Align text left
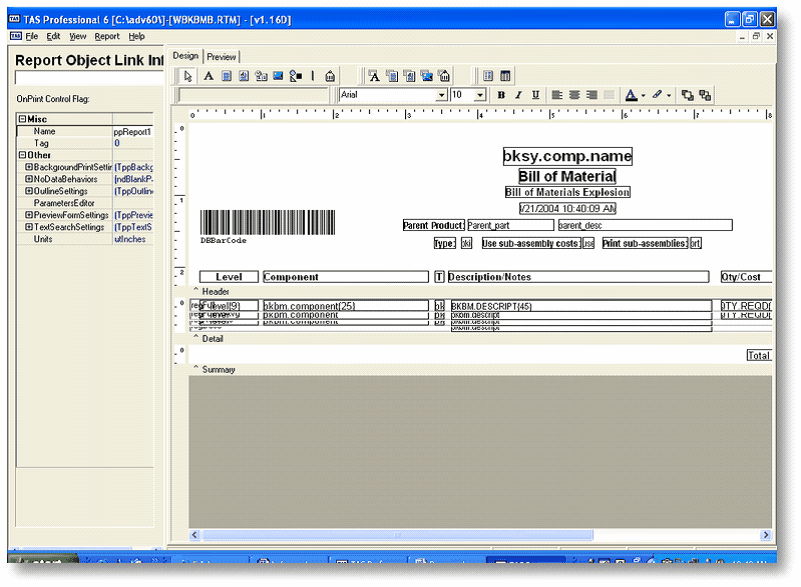Image resolution: width=801 pixels, height=587 pixels. click(x=557, y=95)
